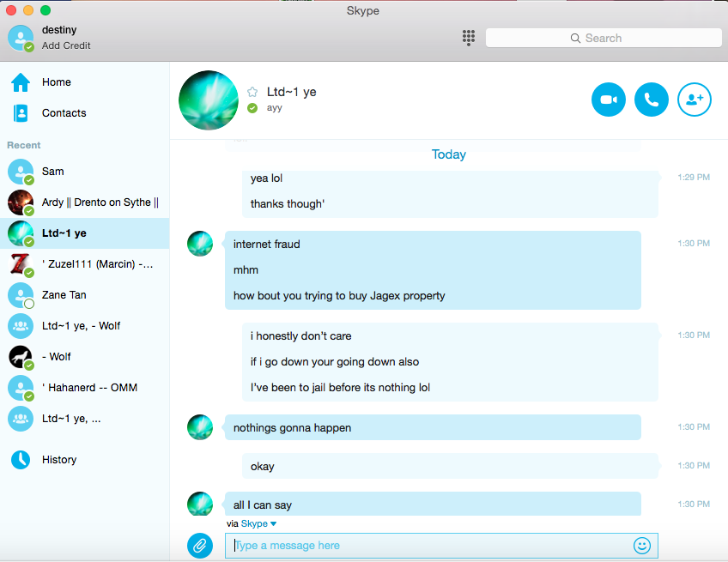Click the 1:29 PM timestamp
The height and width of the screenshot is (562, 728).
point(694,177)
